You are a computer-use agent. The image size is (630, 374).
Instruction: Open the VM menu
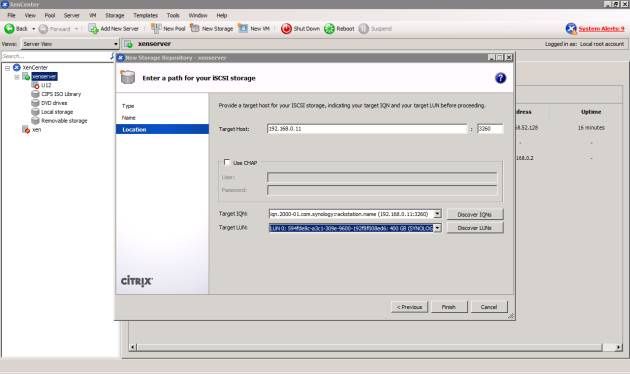[x=92, y=15]
